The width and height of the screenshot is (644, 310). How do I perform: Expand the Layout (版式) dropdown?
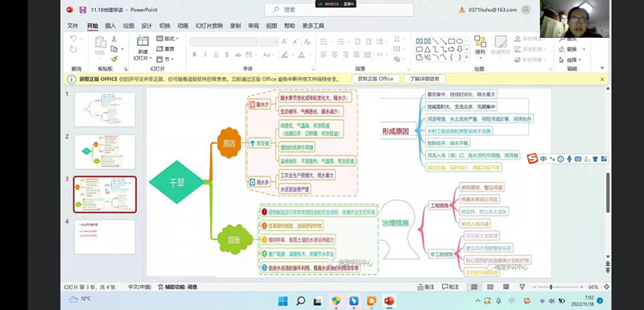coord(167,39)
